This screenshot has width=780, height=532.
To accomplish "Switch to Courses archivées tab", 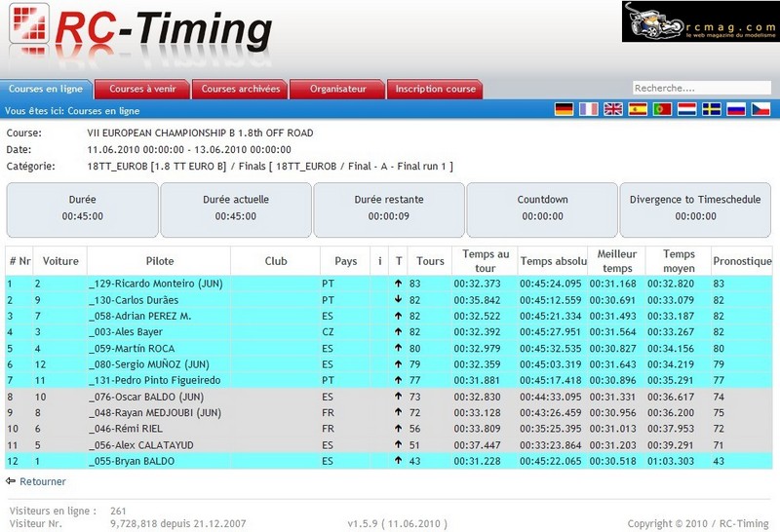I will 240,89.
